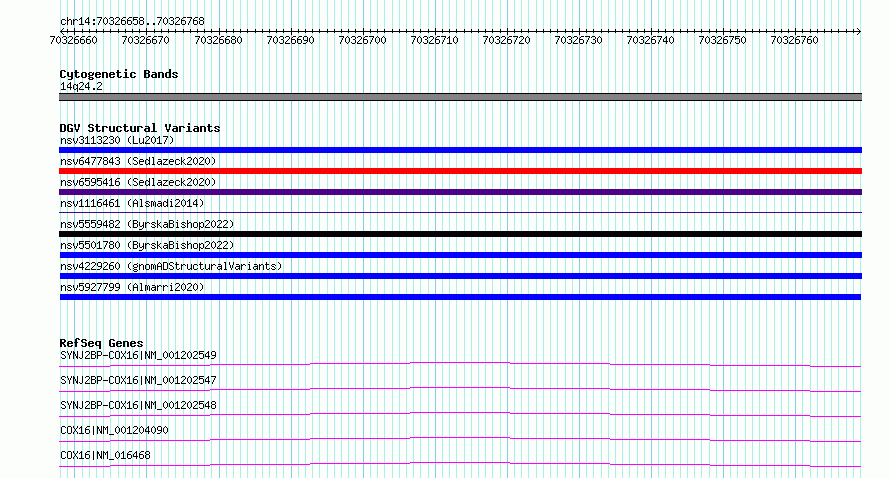Open first ByrskaBishop2022 label nsv5559482
This screenshot has height=478, width=890.
146,224
